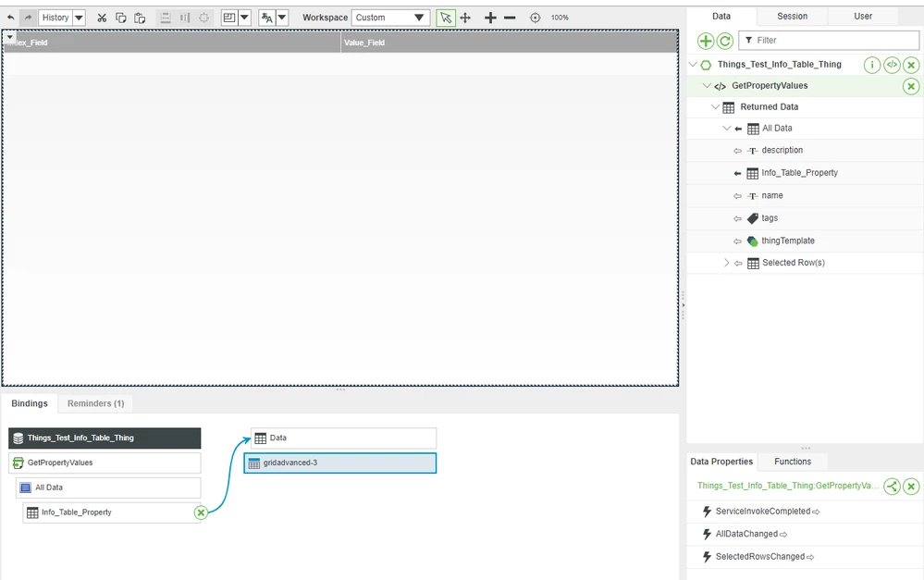Switch to the Data Properties tab
The image size is (924, 580).
721,462
